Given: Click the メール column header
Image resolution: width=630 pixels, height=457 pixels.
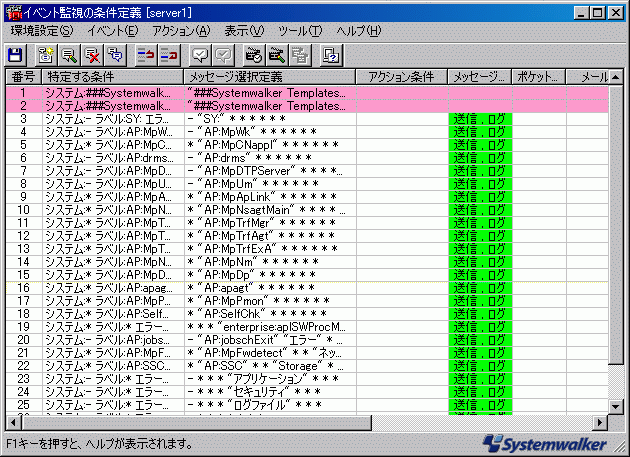Looking at the screenshot, I should pos(587,77).
